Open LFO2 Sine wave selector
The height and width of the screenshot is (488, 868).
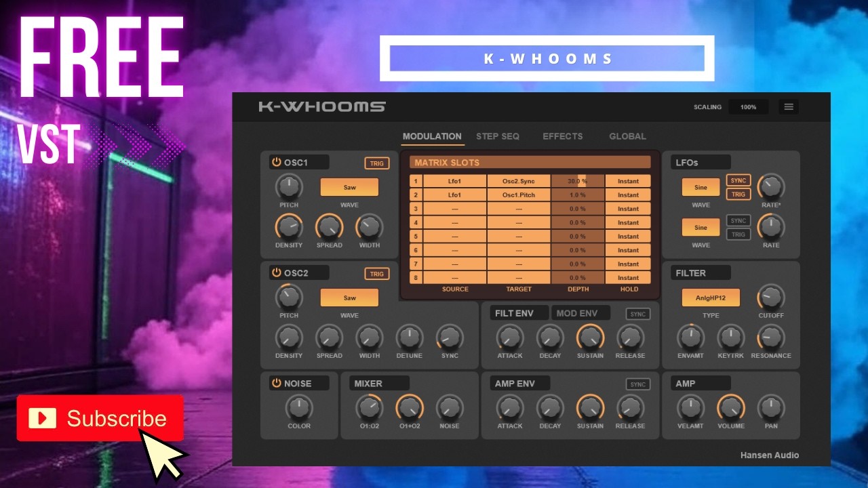(701, 228)
